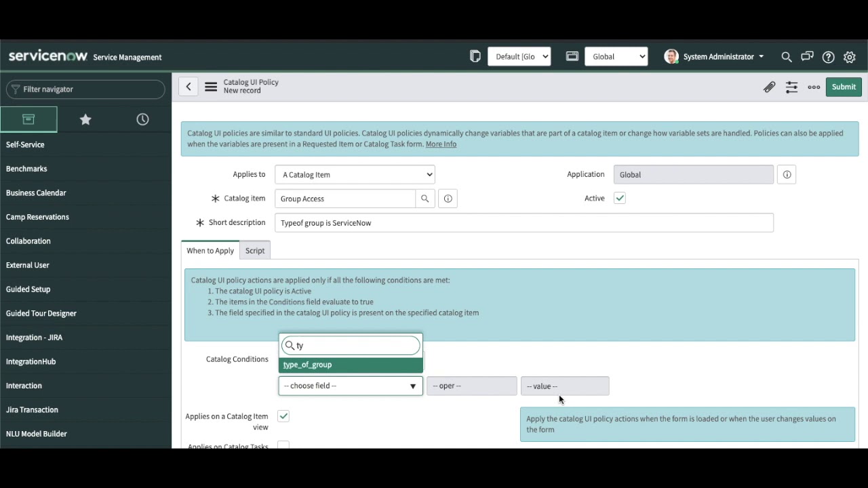Open Guided Tour Designer in the navigator

coord(41,314)
